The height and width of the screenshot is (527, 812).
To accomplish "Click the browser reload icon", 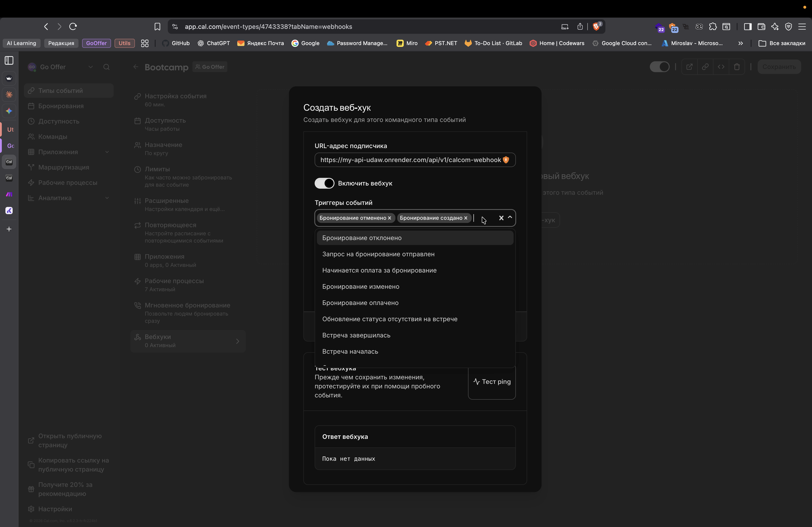I will coord(73,27).
